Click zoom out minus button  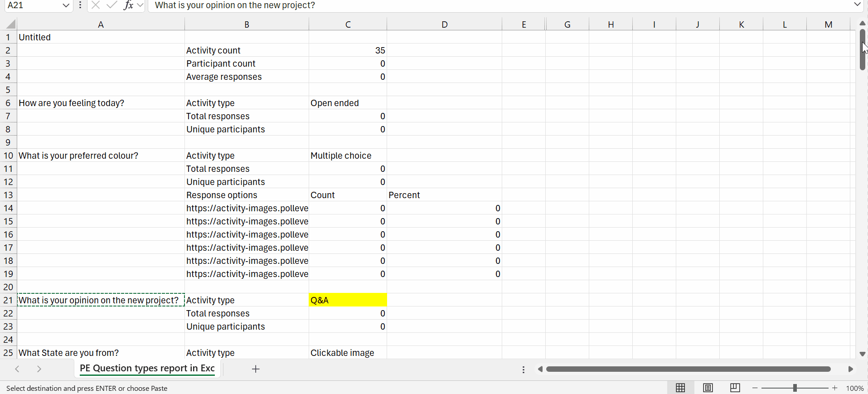(755, 388)
